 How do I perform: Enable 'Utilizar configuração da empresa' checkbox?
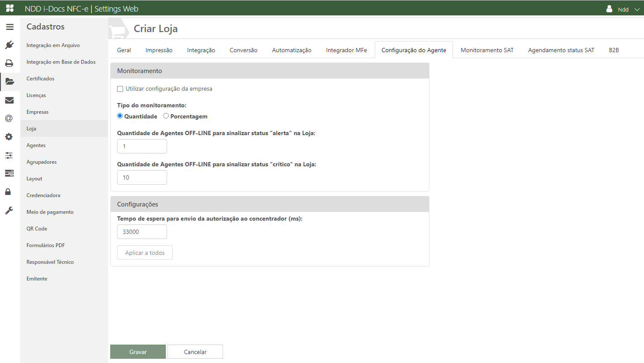pos(120,89)
